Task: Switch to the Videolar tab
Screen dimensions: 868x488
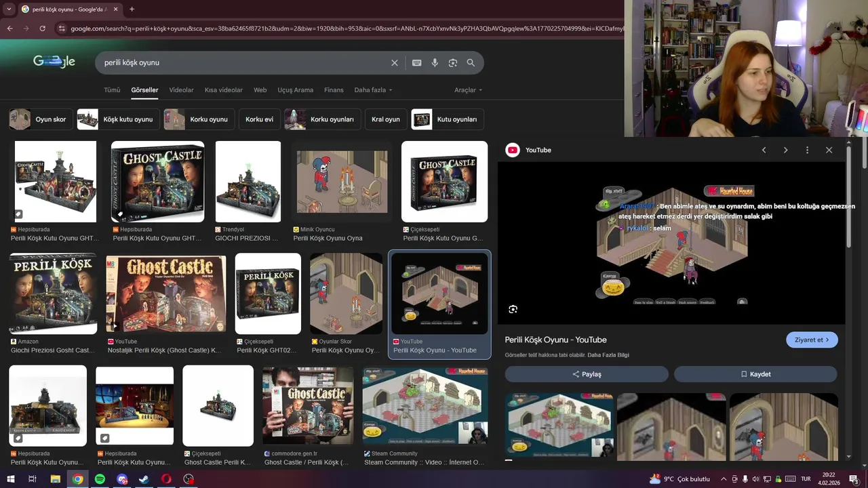Action: [x=181, y=90]
